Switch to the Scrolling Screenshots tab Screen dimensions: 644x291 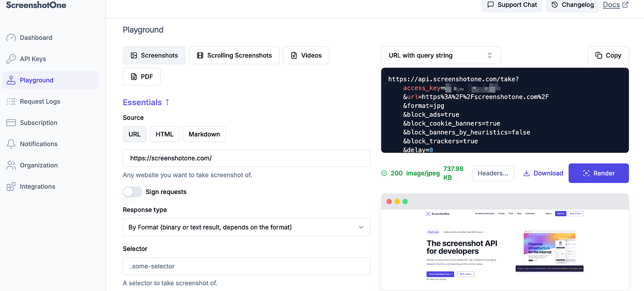234,55
